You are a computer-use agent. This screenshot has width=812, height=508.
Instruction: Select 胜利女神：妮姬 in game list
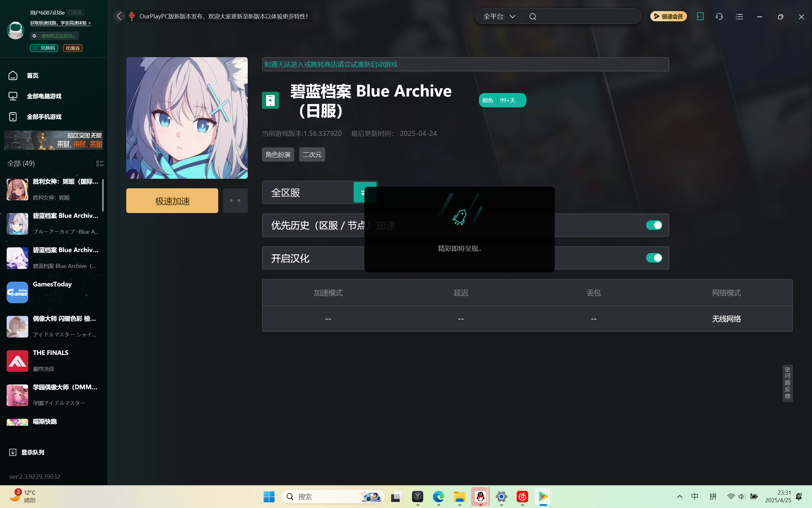53,189
